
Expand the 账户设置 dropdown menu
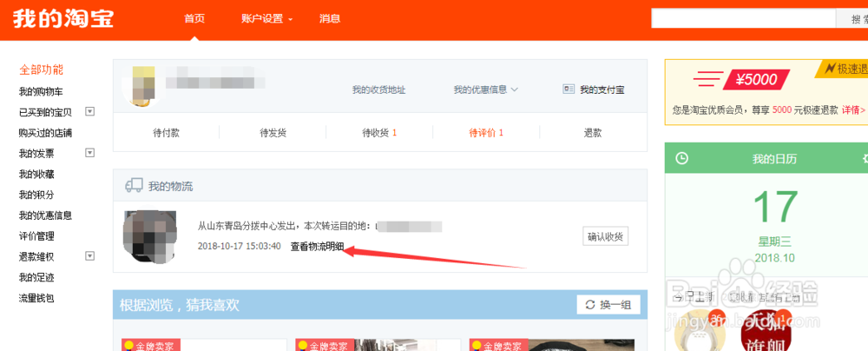click(266, 18)
